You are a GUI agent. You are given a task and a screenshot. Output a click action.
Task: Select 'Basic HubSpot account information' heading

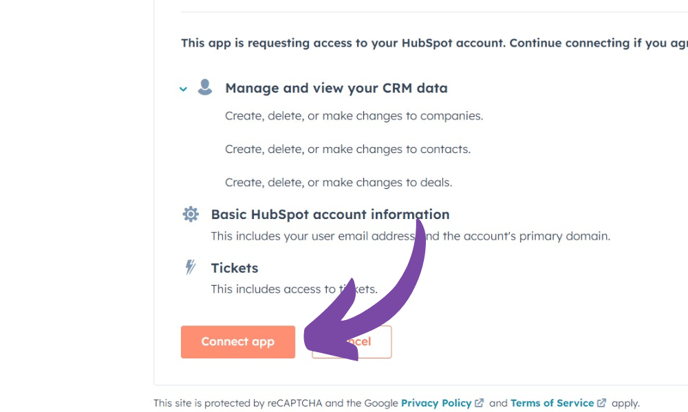point(330,214)
